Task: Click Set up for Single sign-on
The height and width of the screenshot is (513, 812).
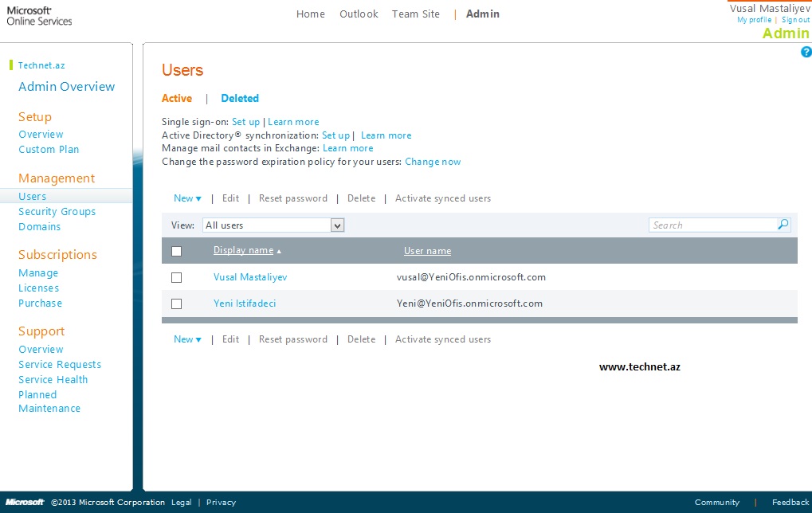Action: [245, 122]
